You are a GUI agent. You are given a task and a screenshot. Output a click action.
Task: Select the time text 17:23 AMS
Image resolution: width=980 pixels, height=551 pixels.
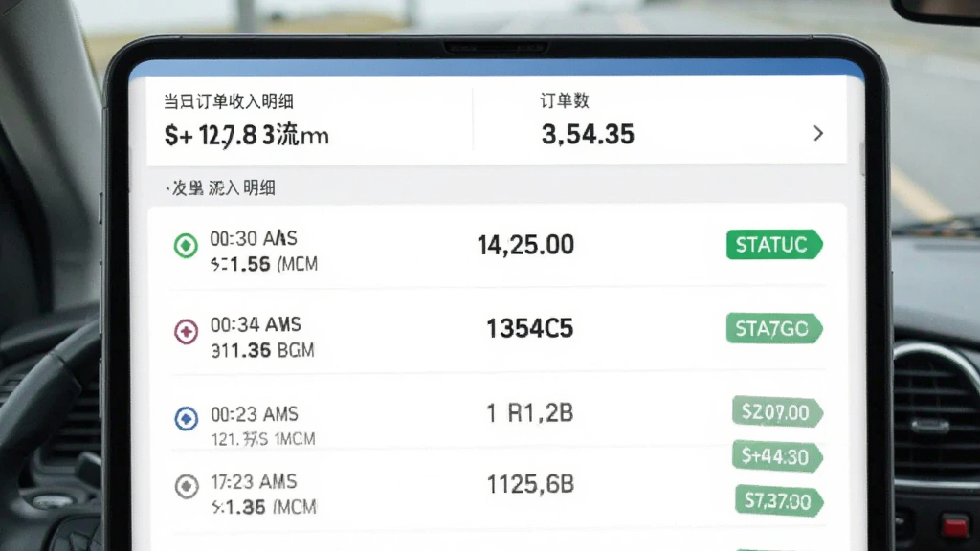(254, 482)
